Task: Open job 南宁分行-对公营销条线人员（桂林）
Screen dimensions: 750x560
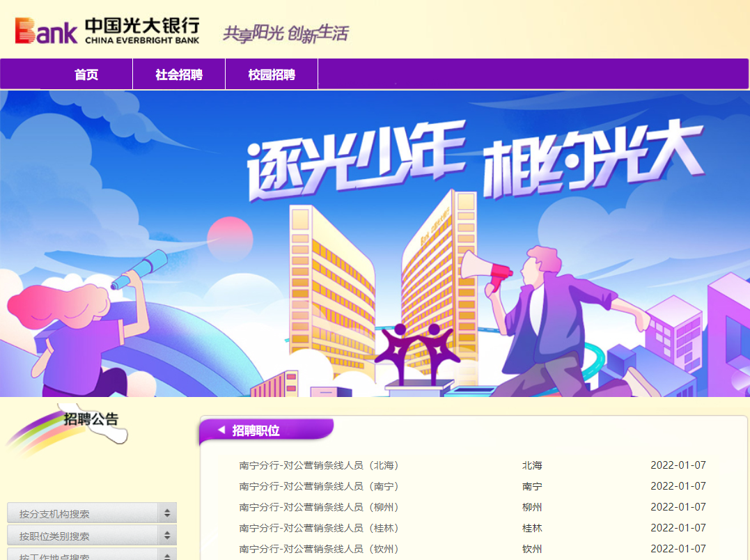Action: pyautogui.click(x=319, y=529)
